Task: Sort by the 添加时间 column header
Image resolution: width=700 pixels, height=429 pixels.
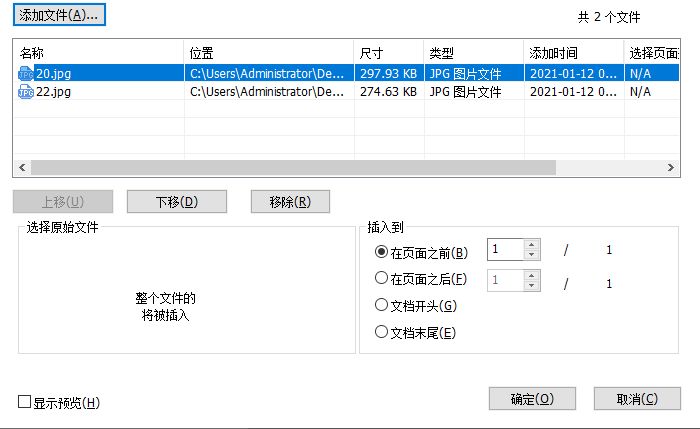Action: tap(574, 53)
